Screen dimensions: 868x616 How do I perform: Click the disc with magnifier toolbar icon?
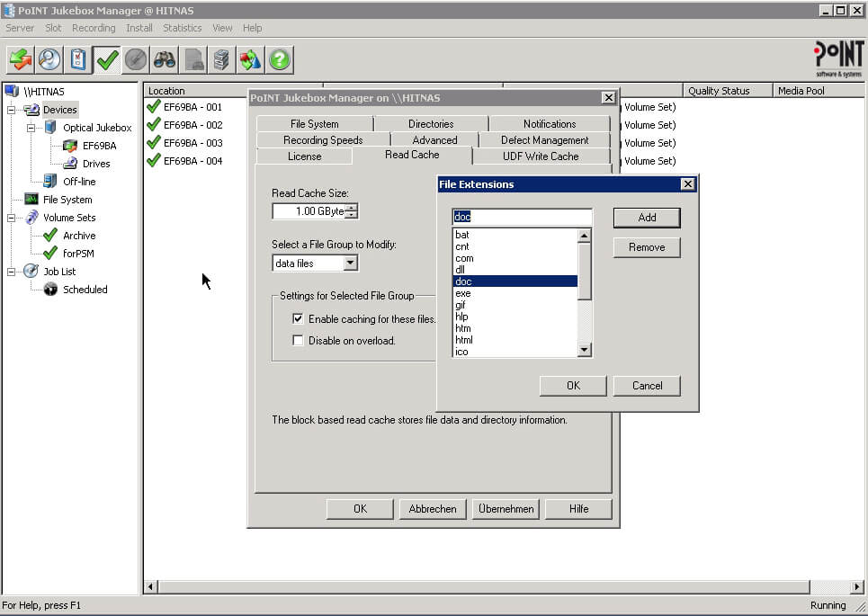pos(49,59)
